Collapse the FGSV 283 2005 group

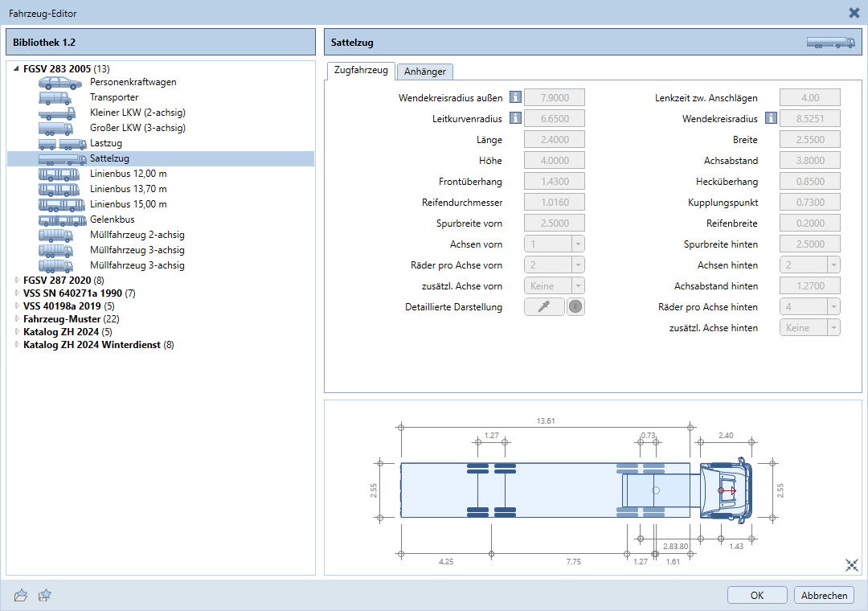click(x=16, y=69)
